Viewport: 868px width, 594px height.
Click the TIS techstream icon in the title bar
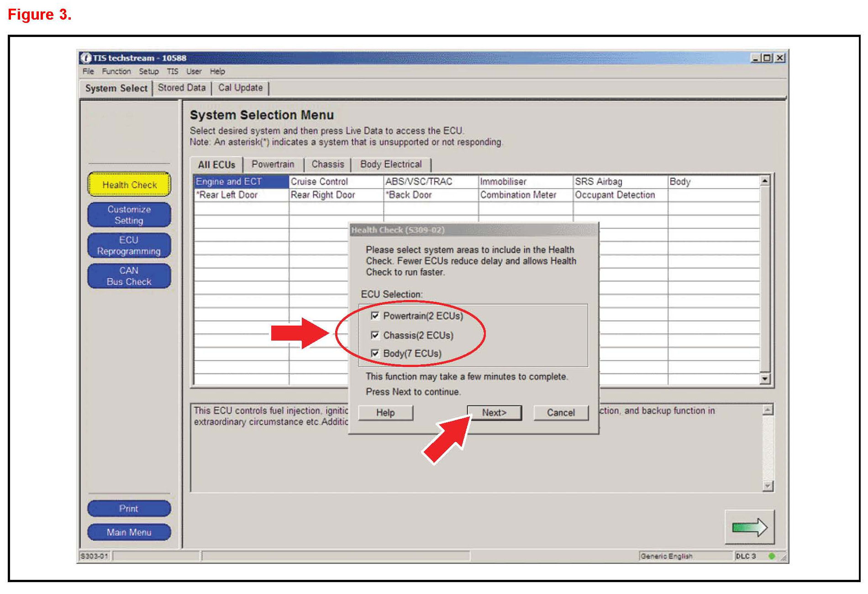[86, 58]
